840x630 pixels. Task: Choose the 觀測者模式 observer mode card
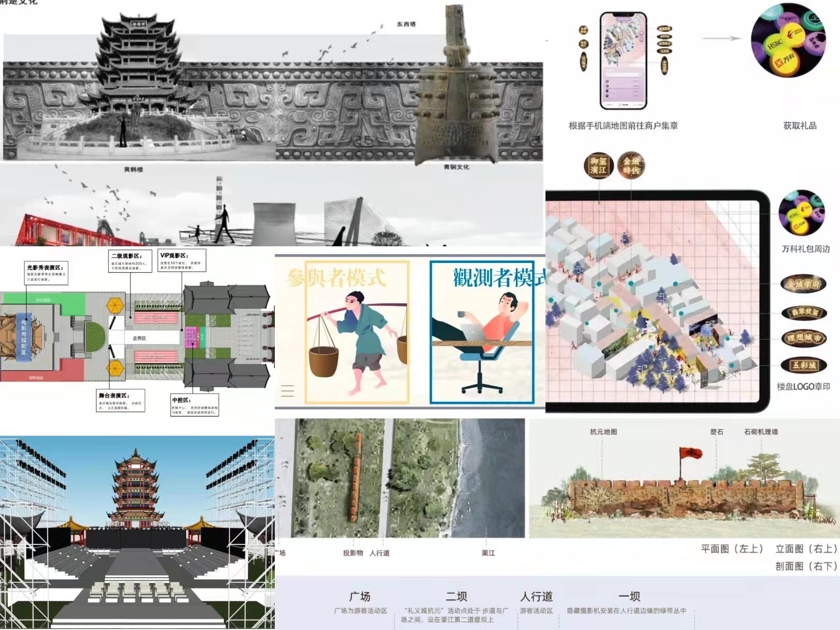pos(482,333)
